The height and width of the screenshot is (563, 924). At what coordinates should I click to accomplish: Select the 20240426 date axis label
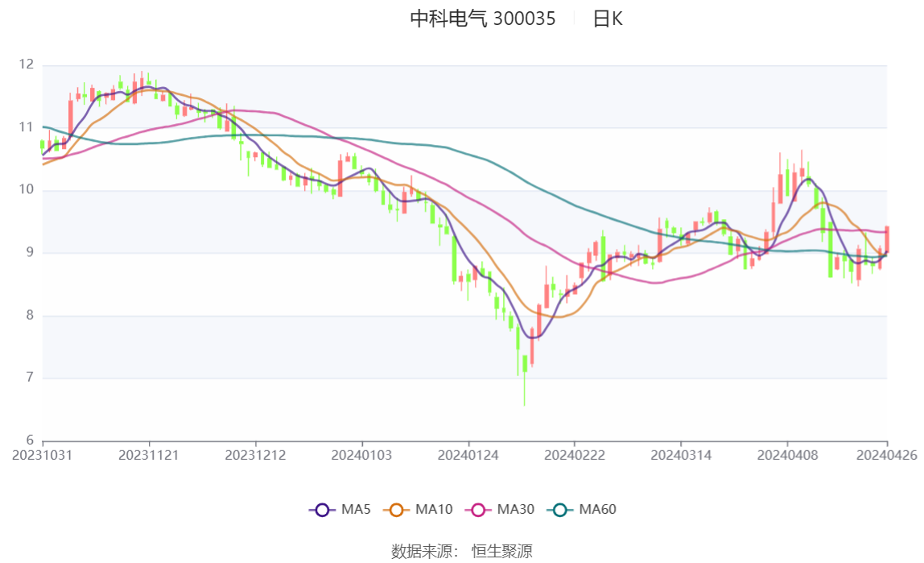coord(886,456)
